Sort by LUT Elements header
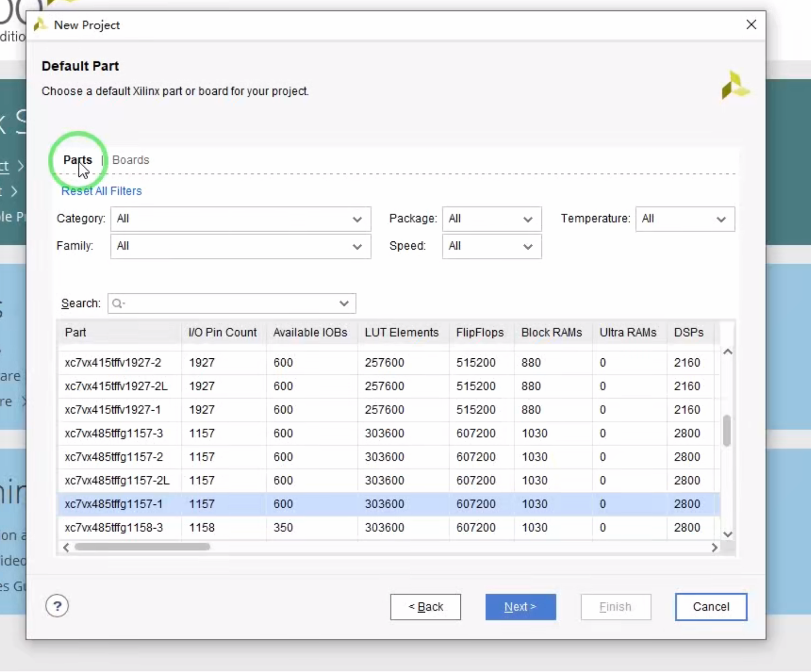811x672 pixels. (x=403, y=332)
